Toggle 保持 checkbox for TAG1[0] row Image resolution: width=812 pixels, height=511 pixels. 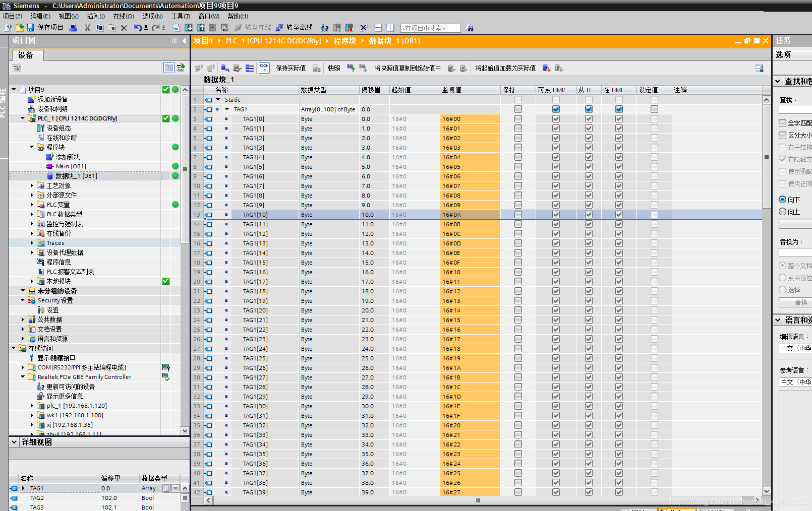[x=518, y=119]
